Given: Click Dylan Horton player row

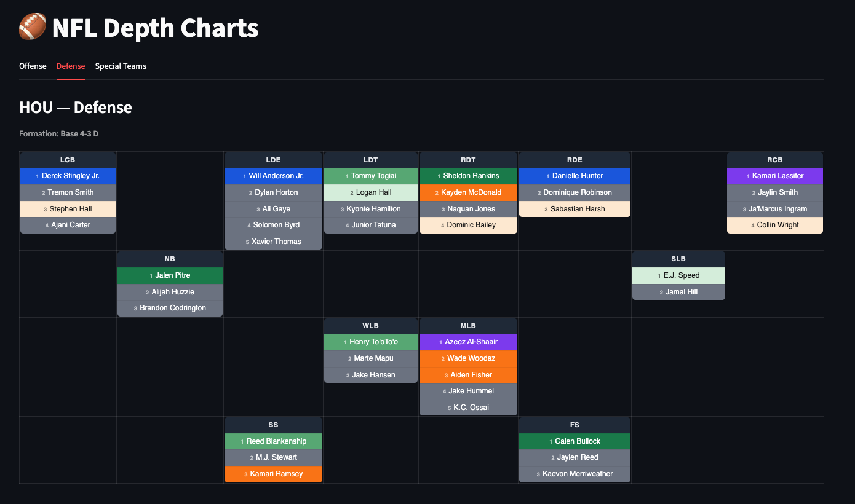Looking at the screenshot, I should (x=273, y=192).
